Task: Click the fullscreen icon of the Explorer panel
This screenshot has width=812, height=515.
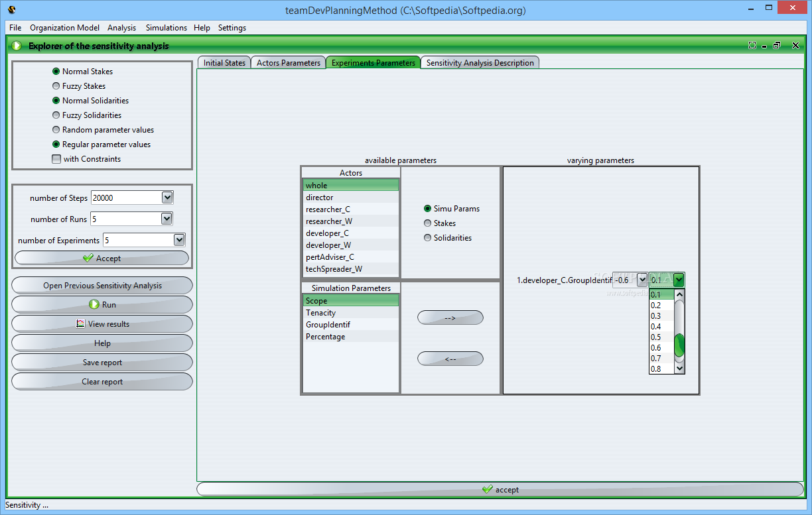Action: pos(752,46)
